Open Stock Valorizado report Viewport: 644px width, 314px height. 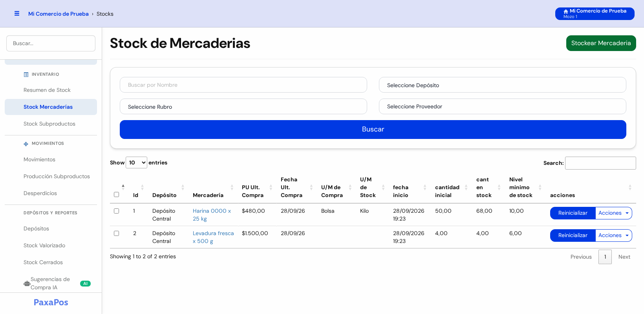(x=51, y=245)
